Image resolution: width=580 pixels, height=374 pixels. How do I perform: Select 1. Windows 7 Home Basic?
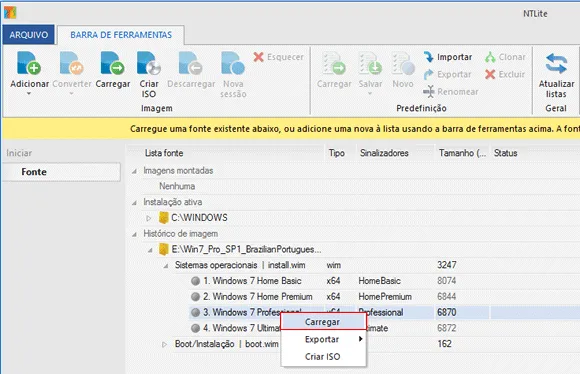pos(252,281)
